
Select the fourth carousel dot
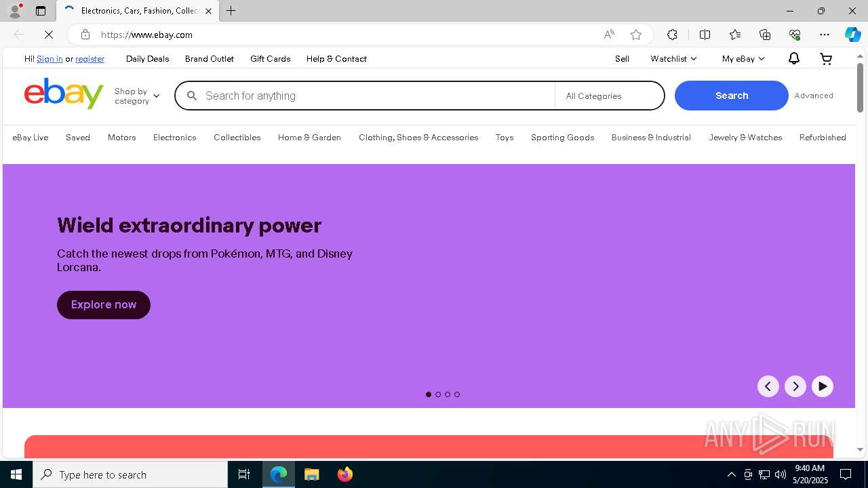pyautogui.click(x=457, y=394)
